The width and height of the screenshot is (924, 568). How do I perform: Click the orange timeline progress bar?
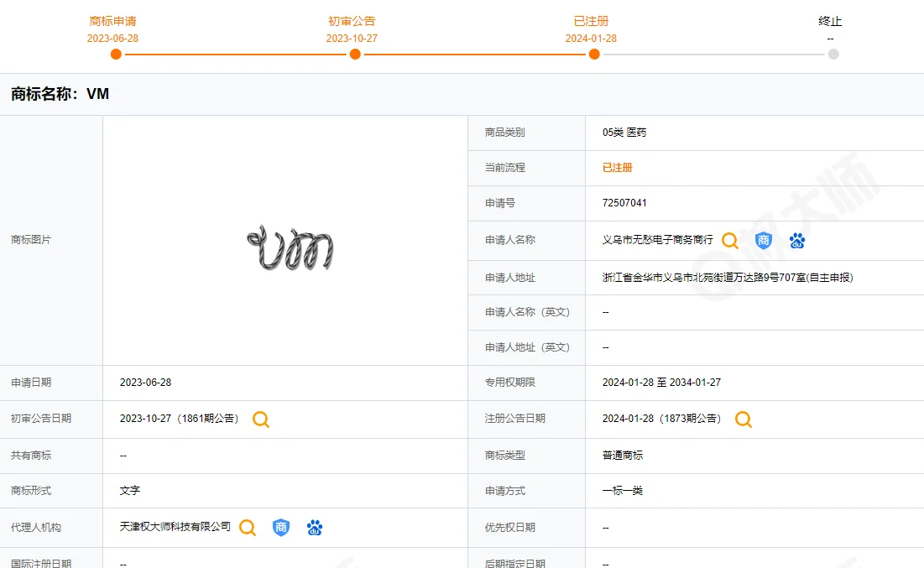352,54
